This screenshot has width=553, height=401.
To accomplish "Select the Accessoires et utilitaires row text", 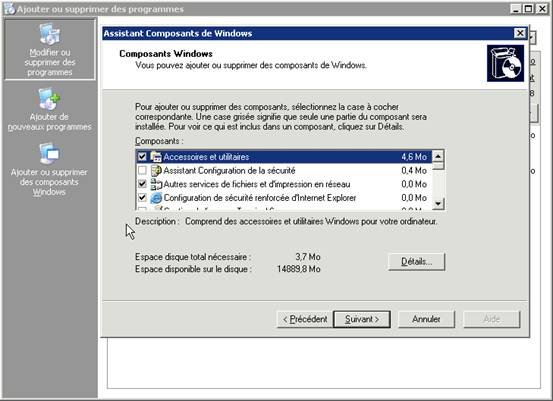I will (x=206, y=157).
